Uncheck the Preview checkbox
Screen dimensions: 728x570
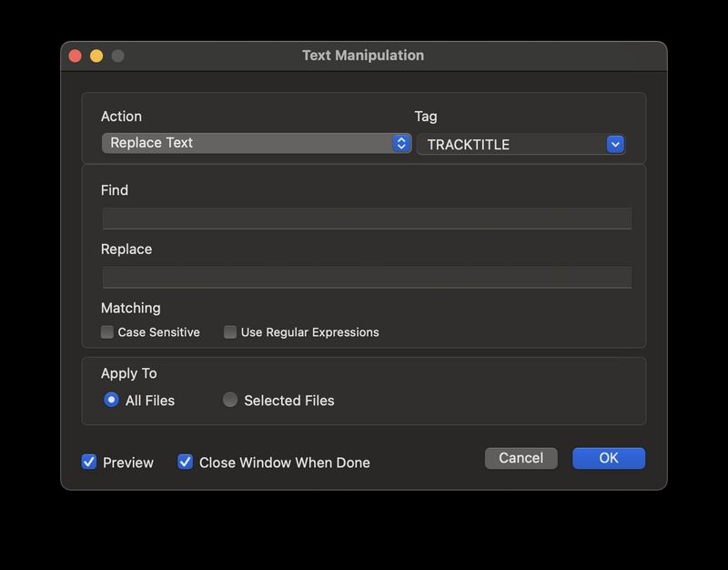tap(89, 462)
